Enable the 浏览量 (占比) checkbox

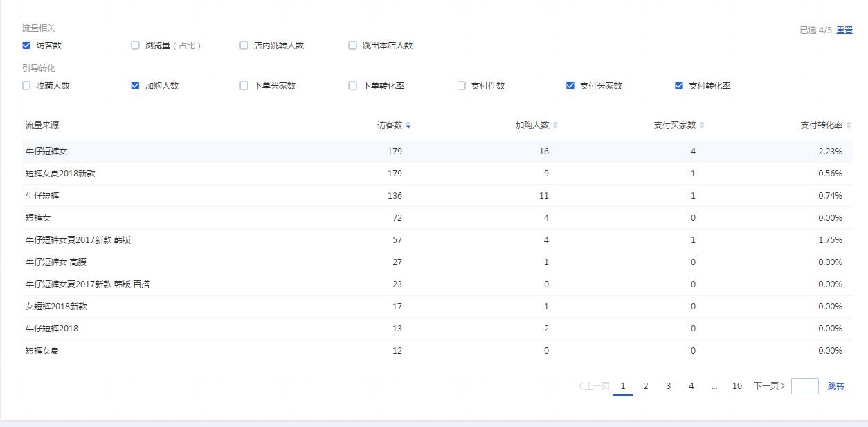(x=136, y=46)
